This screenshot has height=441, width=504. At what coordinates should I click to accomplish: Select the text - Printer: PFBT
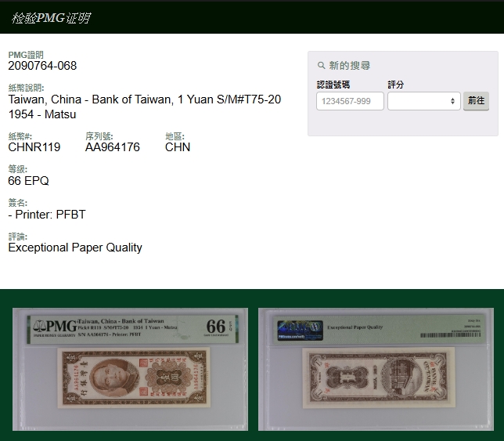point(47,214)
